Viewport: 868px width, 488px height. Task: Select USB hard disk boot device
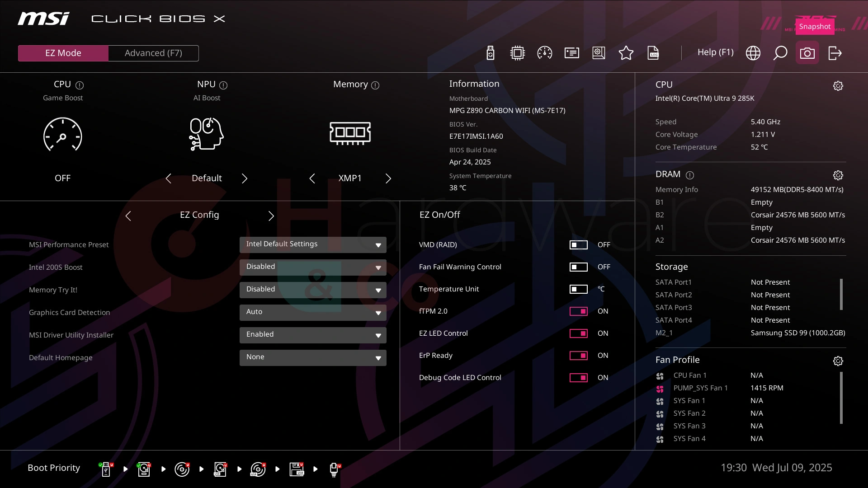point(220,469)
